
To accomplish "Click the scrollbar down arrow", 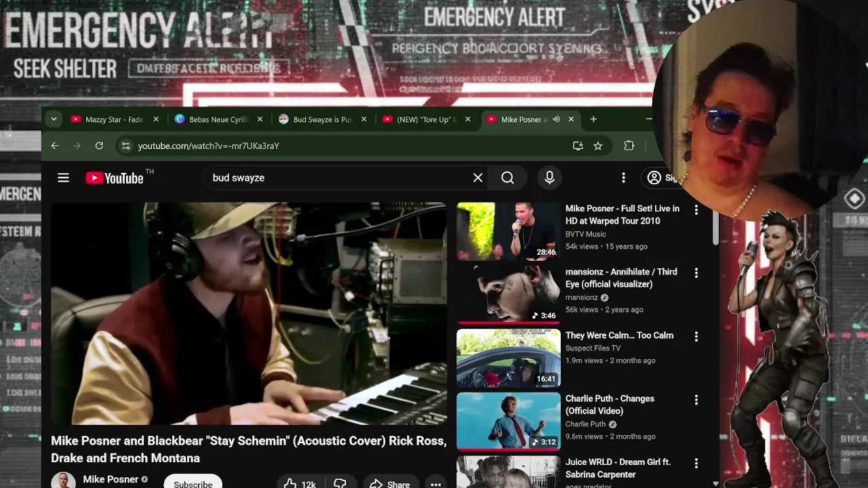I will tap(715, 483).
